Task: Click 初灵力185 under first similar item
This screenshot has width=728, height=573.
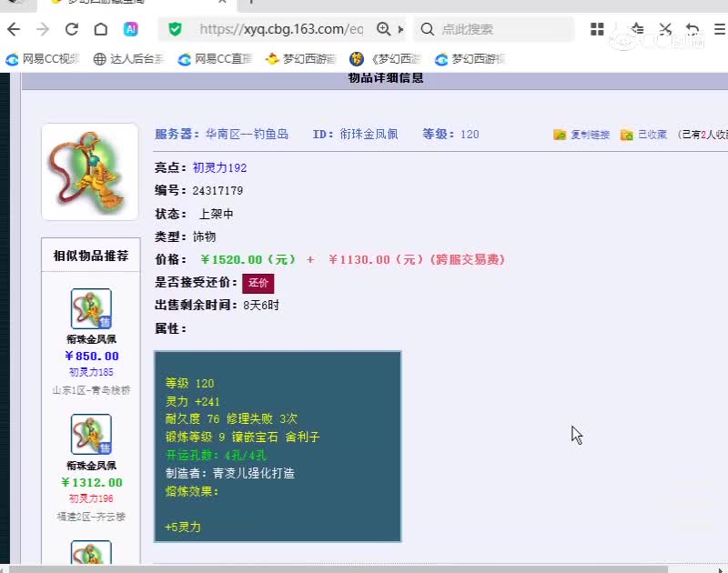Action: point(91,372)
